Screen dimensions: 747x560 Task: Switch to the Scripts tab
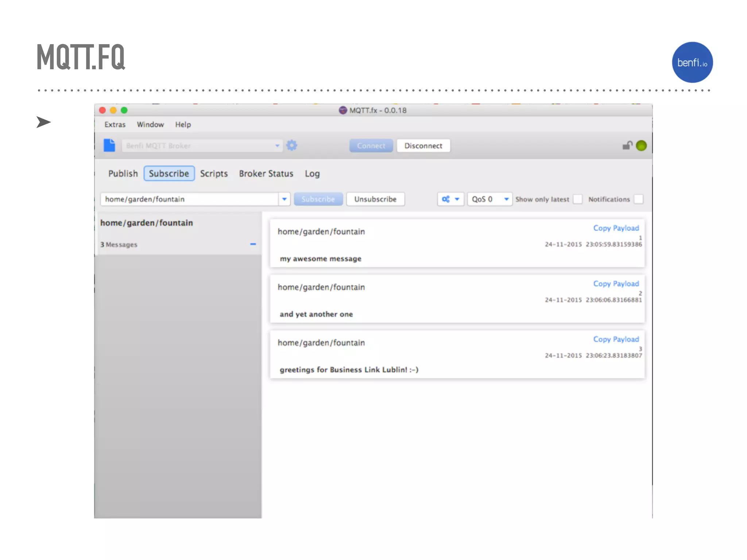pos(214,174)
